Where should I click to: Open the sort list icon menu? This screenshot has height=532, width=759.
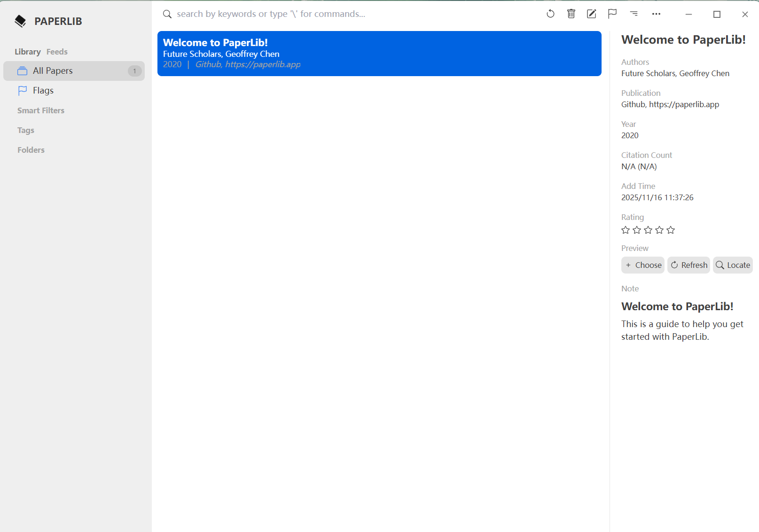tap(634, 14)
